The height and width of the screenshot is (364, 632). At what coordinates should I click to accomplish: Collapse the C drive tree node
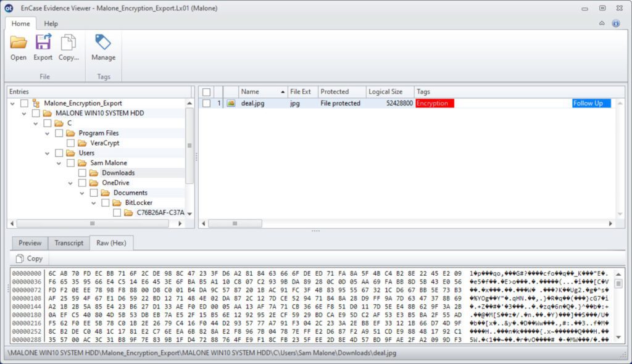point(36,123)
